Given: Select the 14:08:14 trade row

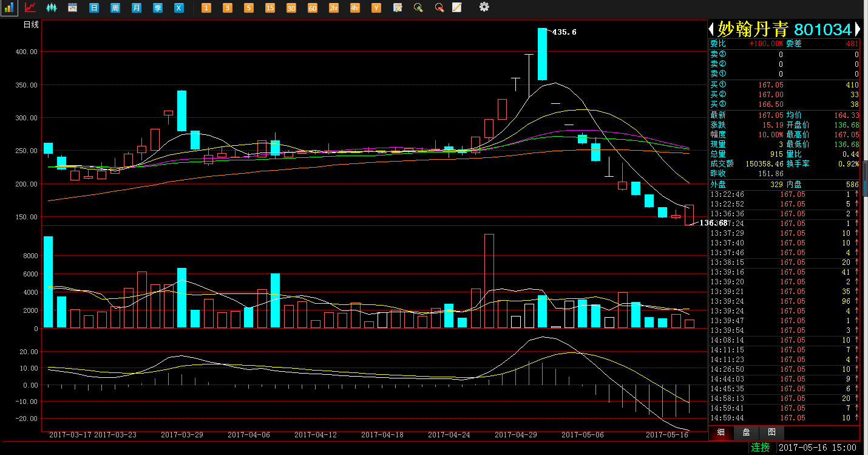Looking at the screenshot, I should point(784,340).
